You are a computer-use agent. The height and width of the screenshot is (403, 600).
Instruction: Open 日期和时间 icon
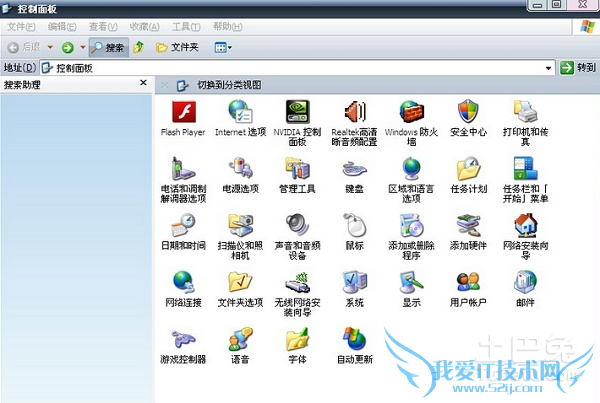(183, 232)
